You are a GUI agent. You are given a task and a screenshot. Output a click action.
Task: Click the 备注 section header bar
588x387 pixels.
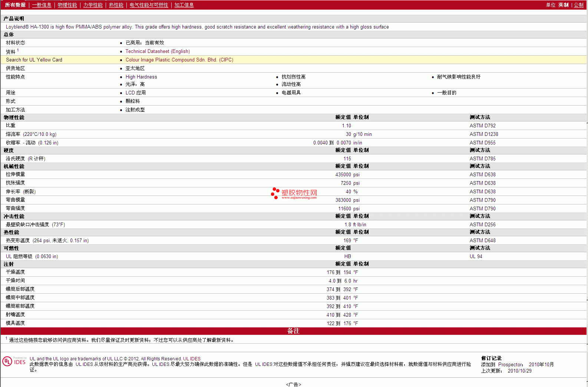pos(294,331)
